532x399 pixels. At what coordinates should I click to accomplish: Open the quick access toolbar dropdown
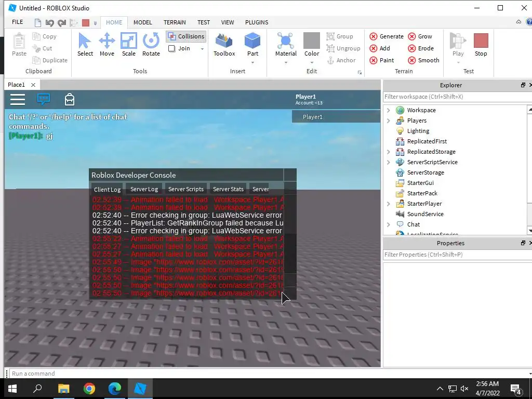coord(96,23)
